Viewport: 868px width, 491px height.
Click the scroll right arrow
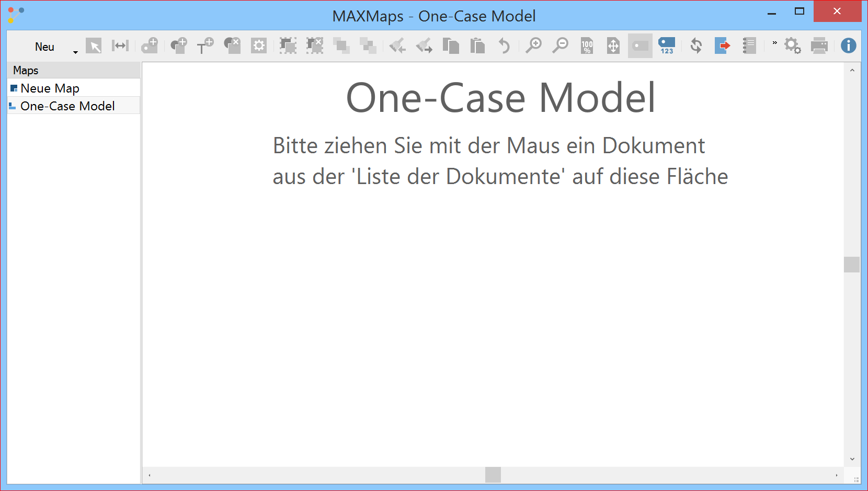click(837, 475)
